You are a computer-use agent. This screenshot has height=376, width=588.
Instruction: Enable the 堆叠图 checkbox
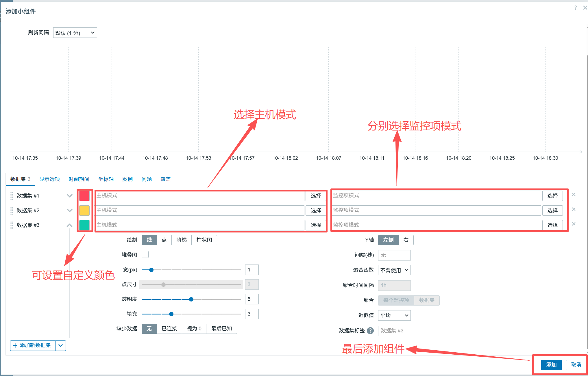click(x=145, y=254)
